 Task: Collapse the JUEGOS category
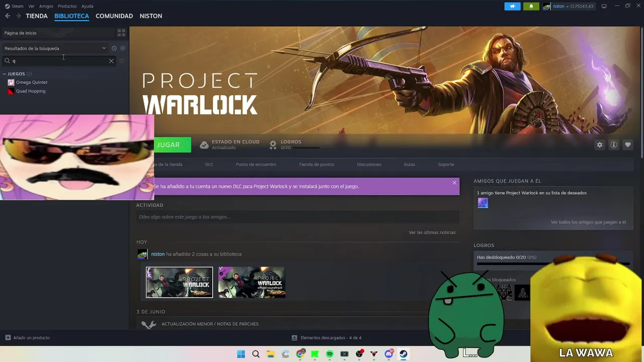point(5,74)
